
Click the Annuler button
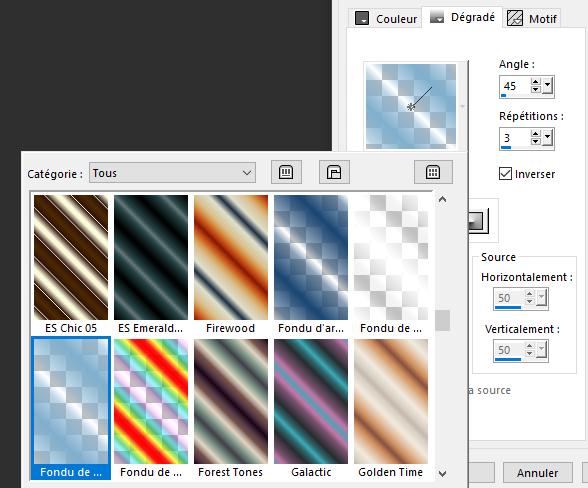pyautogui.click(x=537, y=472)
